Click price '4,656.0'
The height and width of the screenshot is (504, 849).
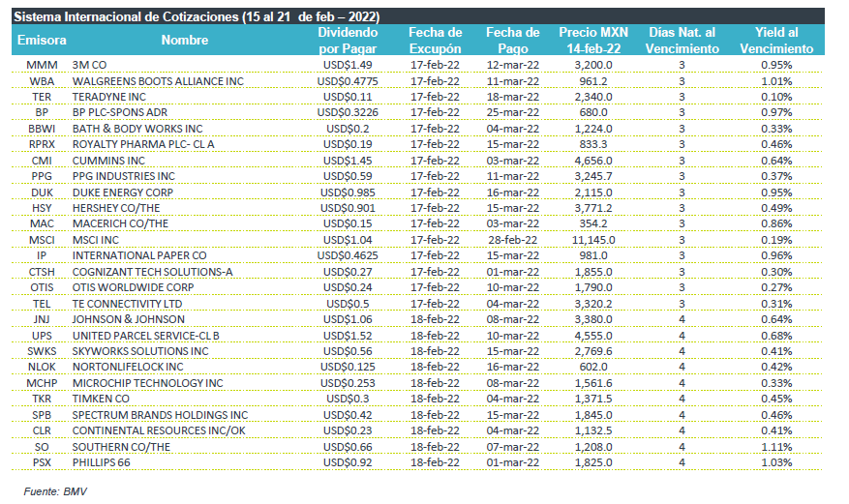click(593, 161)
